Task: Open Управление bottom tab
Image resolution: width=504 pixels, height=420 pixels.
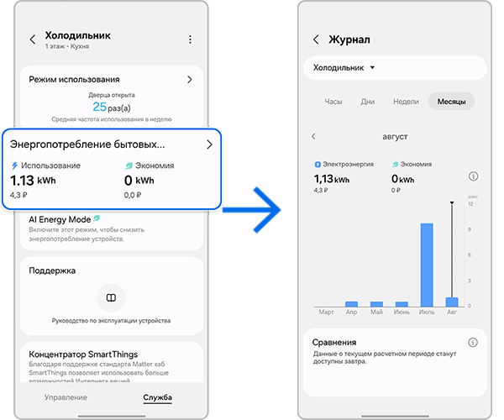Action: (66, 397)
